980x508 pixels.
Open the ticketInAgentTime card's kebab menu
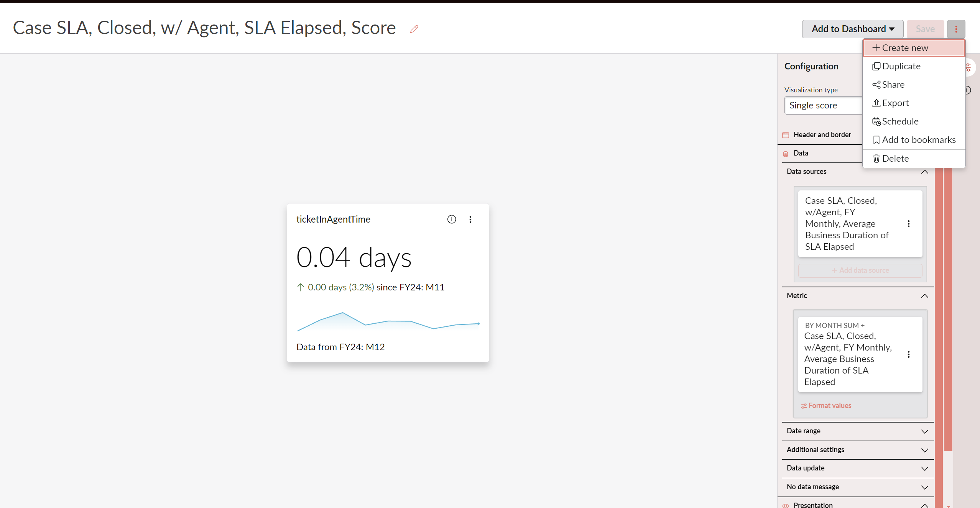[x=470, y=220]
